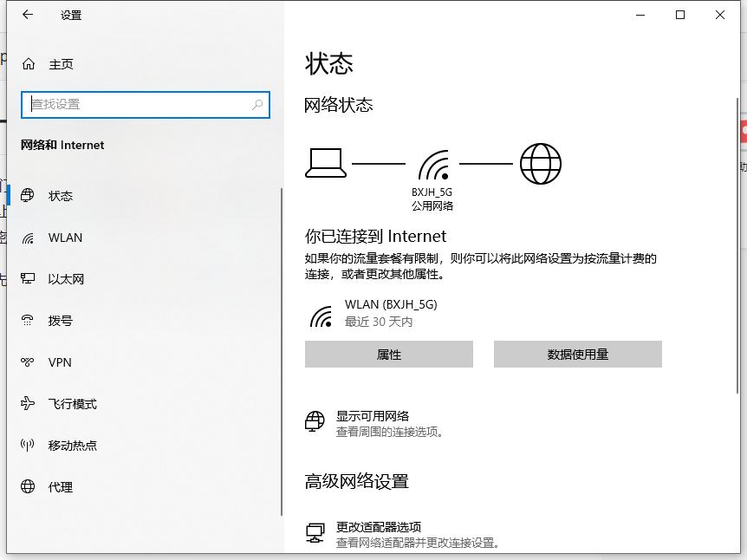Click the 数据使用量 (Data usage) button
Image resolution: width=747 pixels, height=560 pixels.
(577, 354)
